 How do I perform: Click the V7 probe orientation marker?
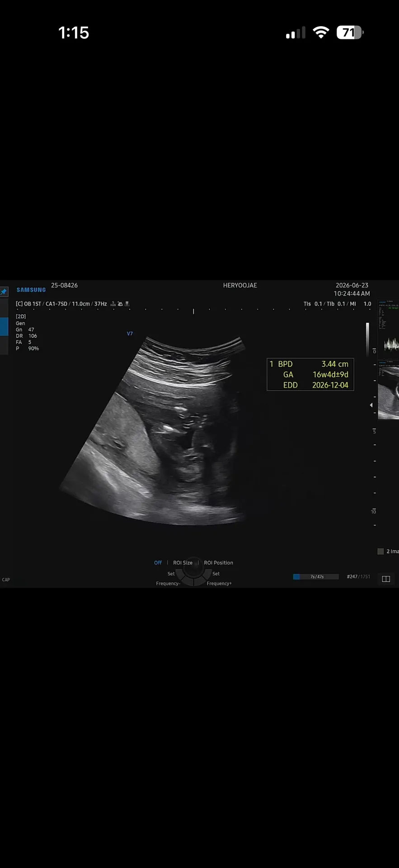click(130, 334)
